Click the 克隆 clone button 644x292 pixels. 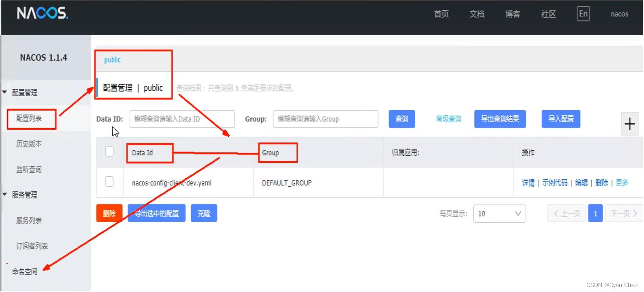click(204, 213)
